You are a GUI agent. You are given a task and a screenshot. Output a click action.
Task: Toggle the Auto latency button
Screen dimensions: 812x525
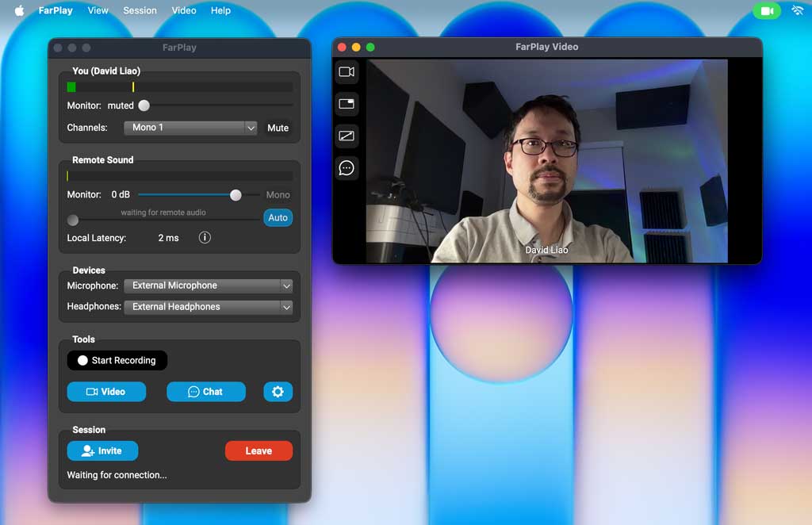278,218
